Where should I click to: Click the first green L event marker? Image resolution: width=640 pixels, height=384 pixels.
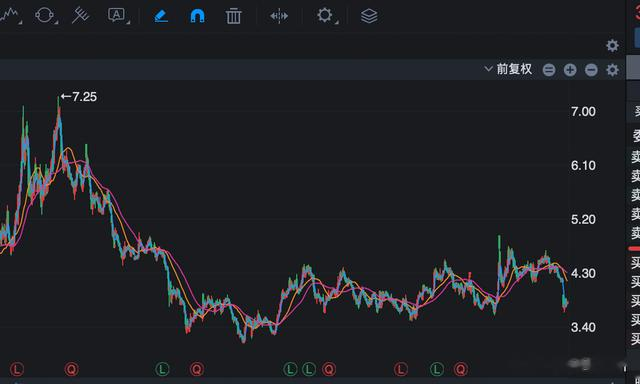tap(162, 369)
